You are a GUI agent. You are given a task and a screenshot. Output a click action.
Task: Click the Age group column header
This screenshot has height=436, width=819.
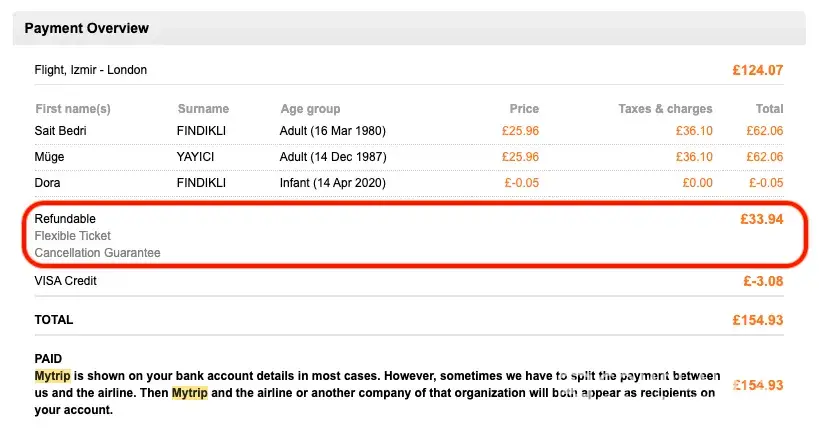(x=310, y=109)
